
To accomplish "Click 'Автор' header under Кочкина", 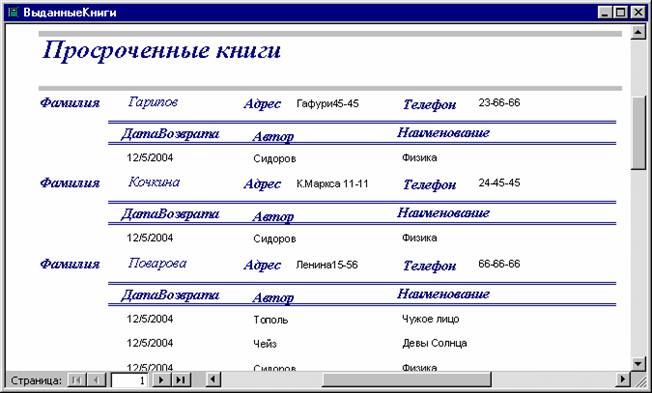I will tap(273, 216).
